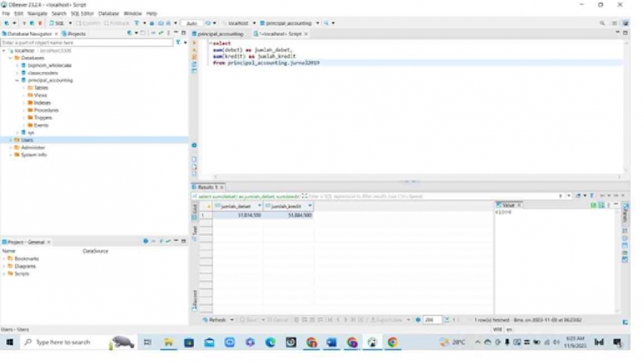Switch to principal_accounting editor tab

pos(218,33)
